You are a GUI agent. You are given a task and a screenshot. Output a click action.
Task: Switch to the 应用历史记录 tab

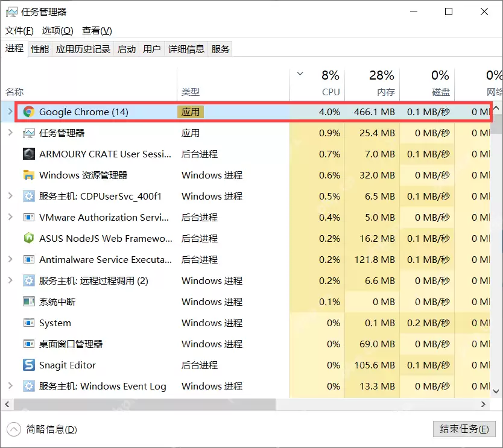[x=83, y=49]
